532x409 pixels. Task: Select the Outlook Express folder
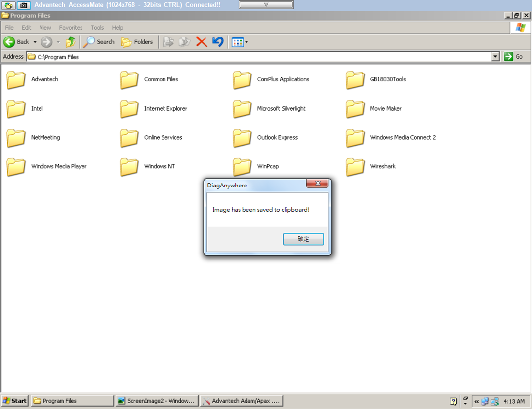[x=265, y=138]
